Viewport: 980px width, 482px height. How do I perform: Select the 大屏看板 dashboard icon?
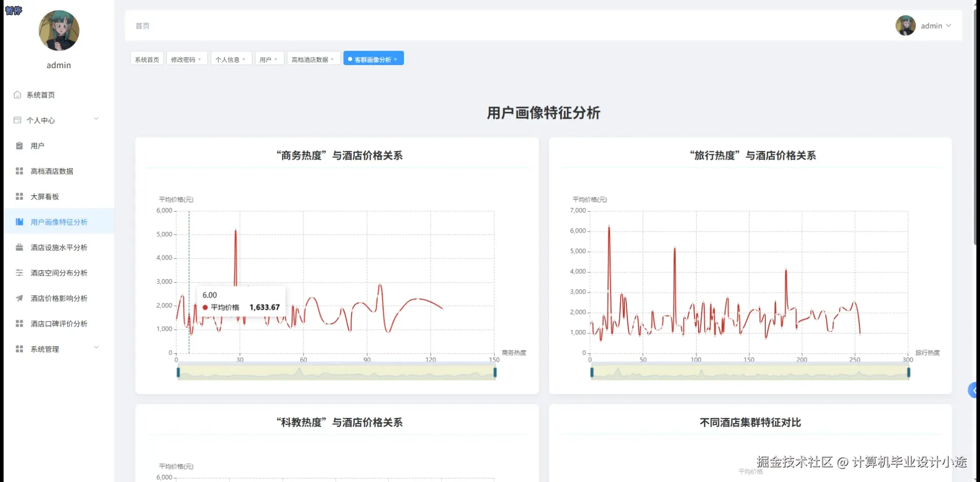(x=18, y=196)
